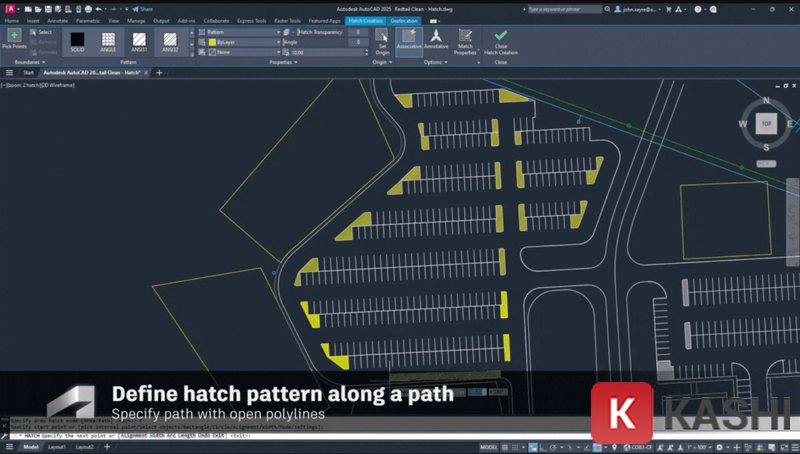This screenshot has width=800, height=454.
Task: Toggle the grid display status icon
Action: (505, 447)
